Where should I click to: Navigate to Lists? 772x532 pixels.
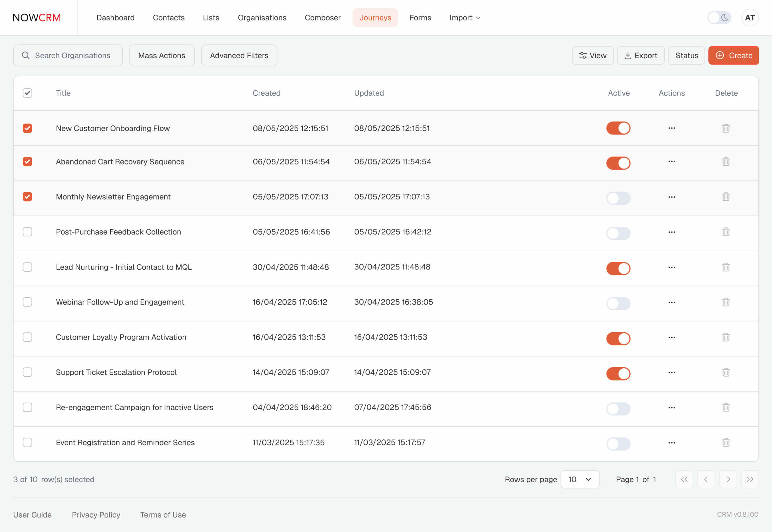[211, 18]
